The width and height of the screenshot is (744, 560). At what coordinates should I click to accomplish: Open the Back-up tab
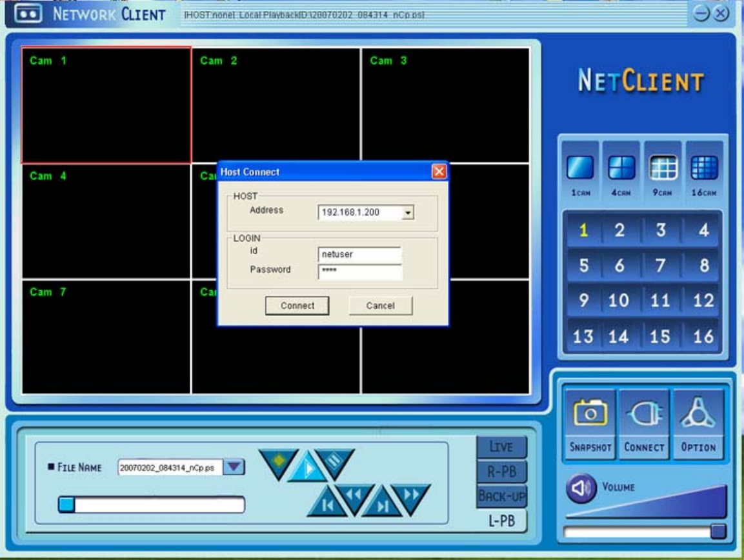click(x=501, y=496)
